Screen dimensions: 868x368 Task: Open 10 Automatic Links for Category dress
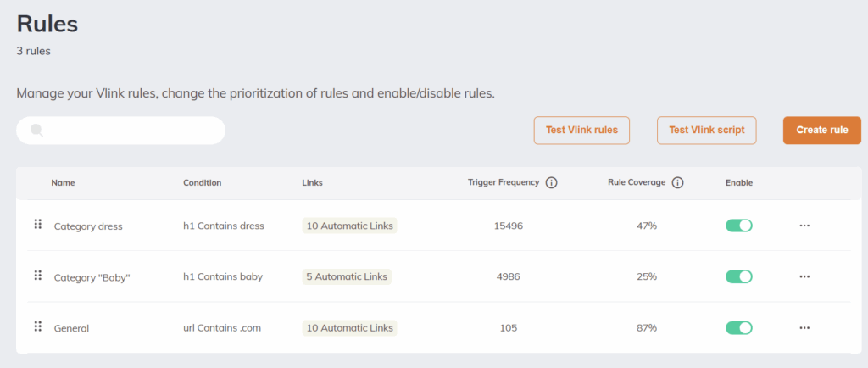[x=349, y=226]
